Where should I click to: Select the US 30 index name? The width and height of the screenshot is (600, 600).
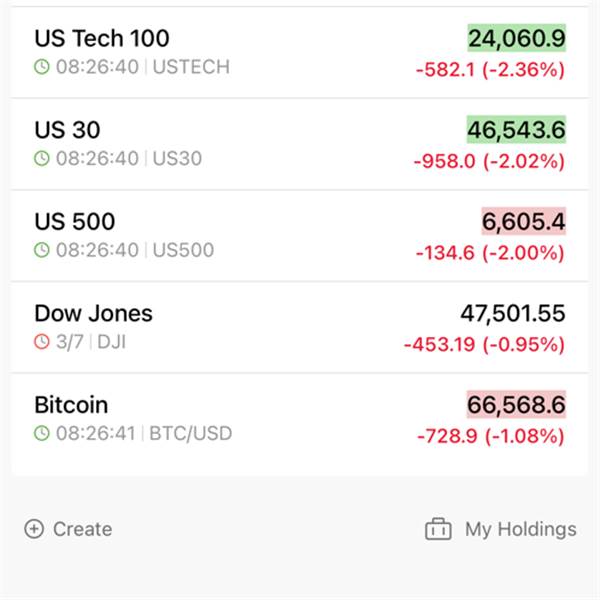tap(67, 130)
